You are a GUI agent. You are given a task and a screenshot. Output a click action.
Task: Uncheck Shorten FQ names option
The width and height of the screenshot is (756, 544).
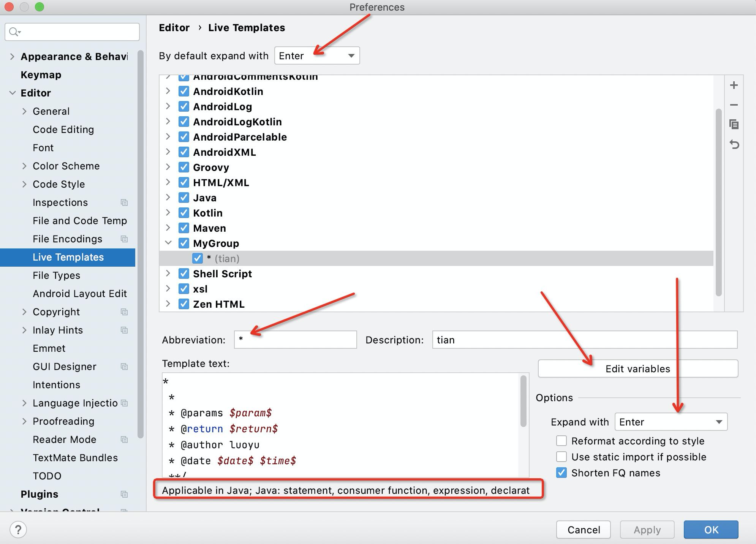[561, 473]
